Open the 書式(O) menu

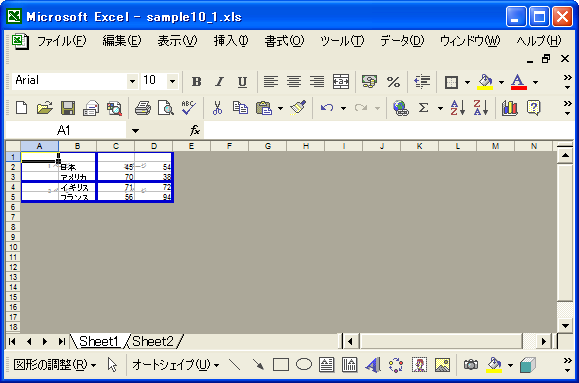(284, 41)
